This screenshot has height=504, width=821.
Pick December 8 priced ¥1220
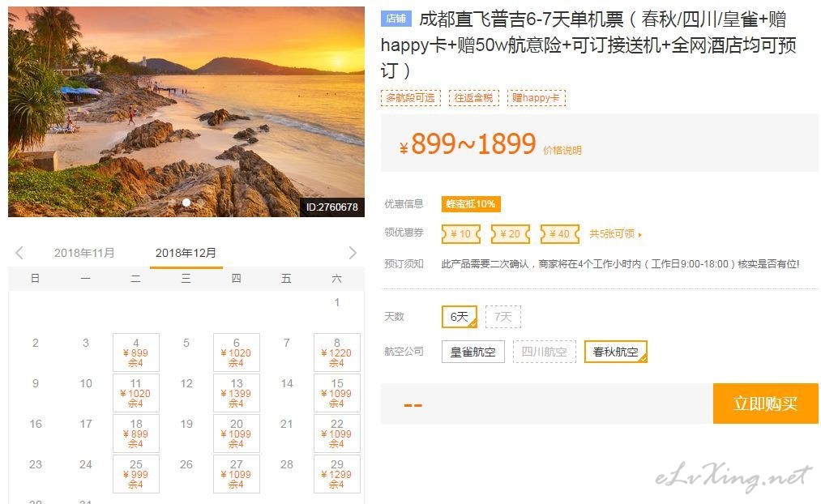click(x=336, y=352)
